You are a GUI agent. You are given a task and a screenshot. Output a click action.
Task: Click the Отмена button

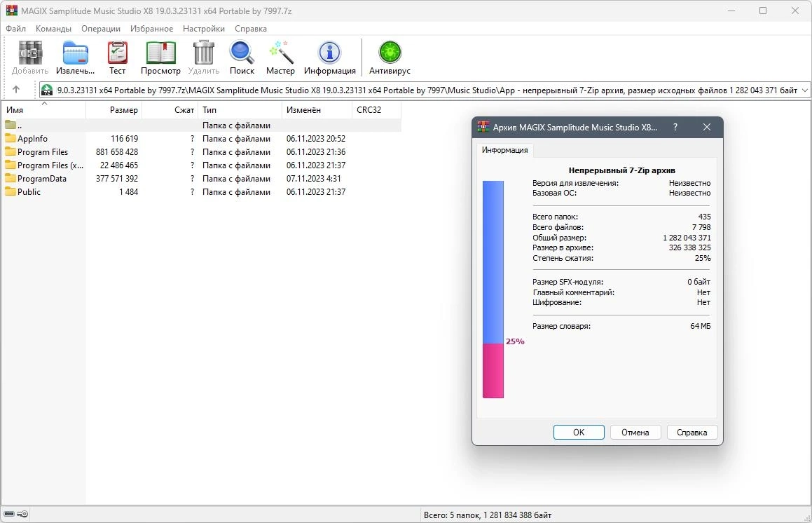click(x=635, y=433)
